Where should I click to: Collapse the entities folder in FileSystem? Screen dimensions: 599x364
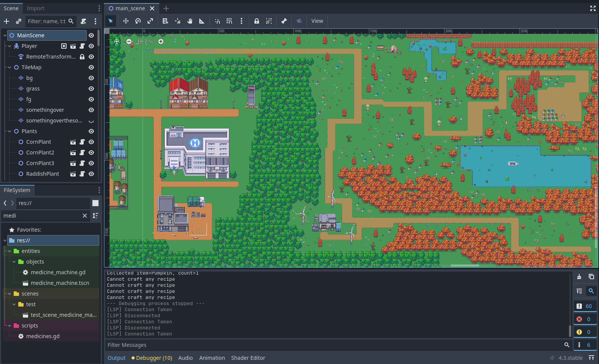click(x=10, y=251)
